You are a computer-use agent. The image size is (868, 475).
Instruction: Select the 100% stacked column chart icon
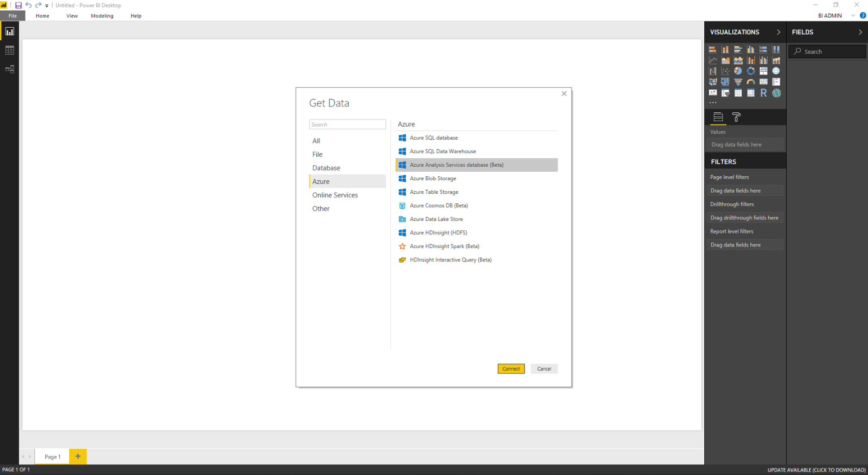point(777,49)
